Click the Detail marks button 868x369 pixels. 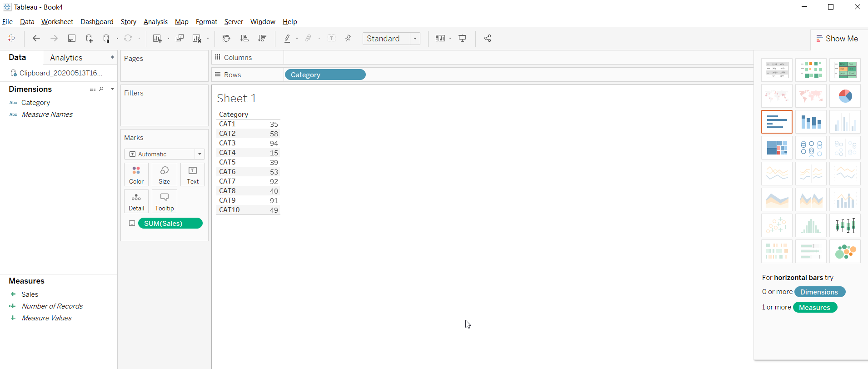pyautogui.click(x=136, y=202)
